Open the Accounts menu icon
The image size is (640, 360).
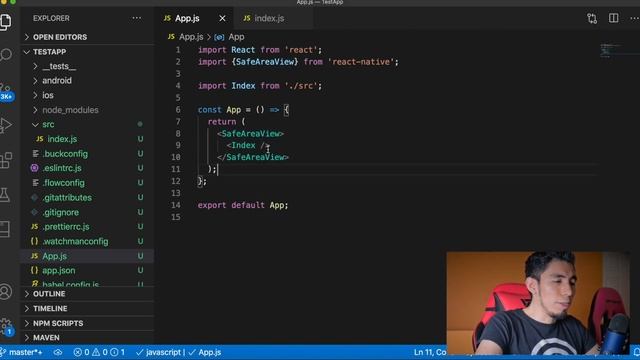click(x=6, y=291)
